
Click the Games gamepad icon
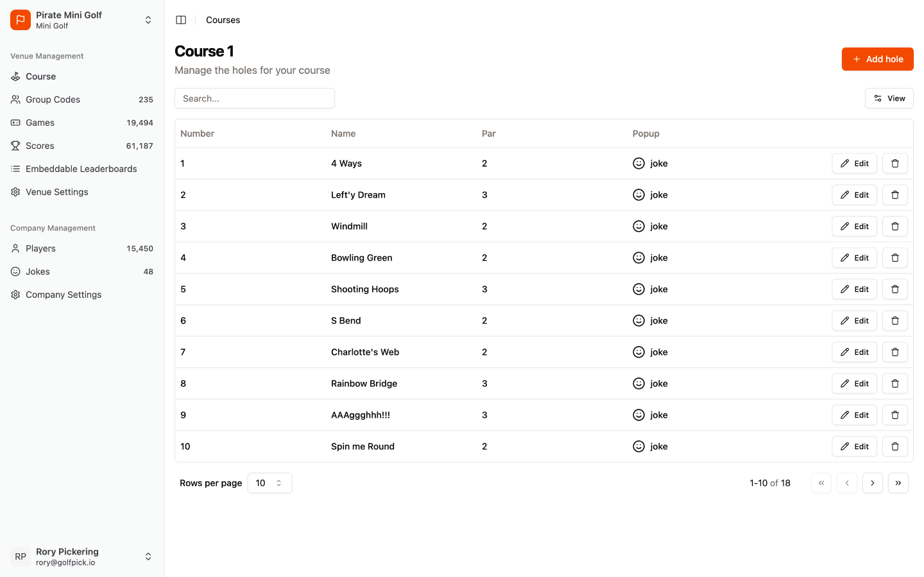pos(15,123)
